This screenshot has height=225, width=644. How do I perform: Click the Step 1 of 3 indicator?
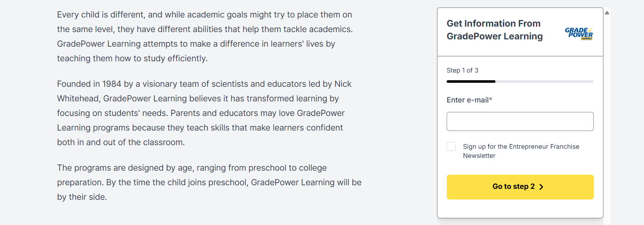[x=462, y=70]
